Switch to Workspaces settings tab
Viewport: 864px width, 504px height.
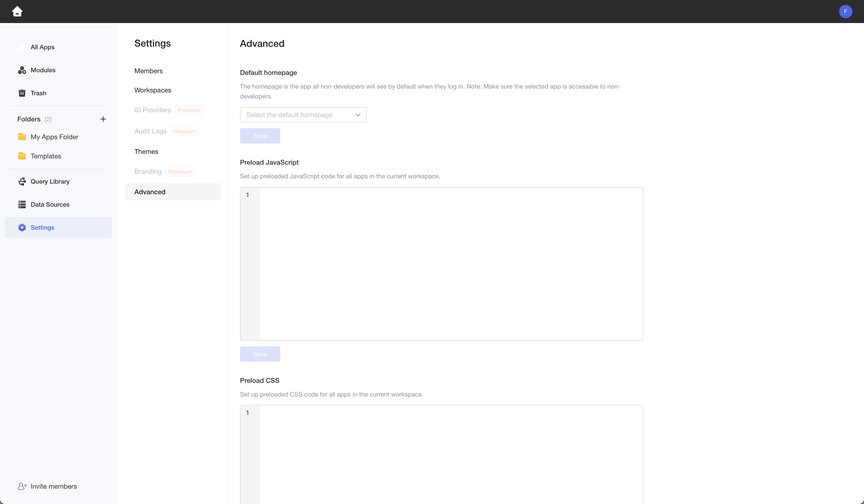point(153,90)
